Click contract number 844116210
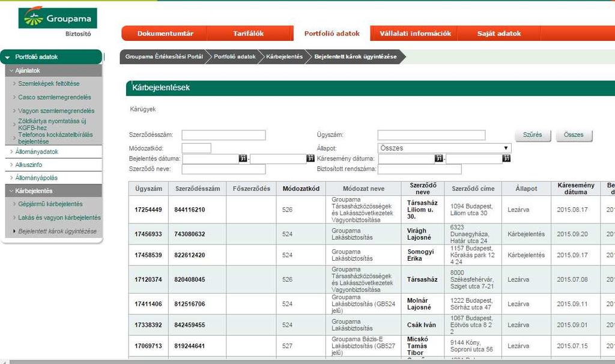The image size is (615, 364). [190, 210]
